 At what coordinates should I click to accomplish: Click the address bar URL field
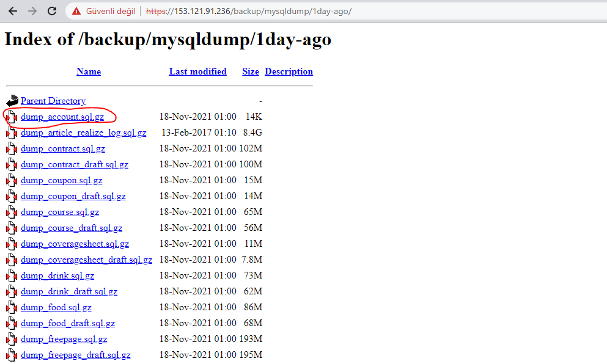tap(336, 11)
